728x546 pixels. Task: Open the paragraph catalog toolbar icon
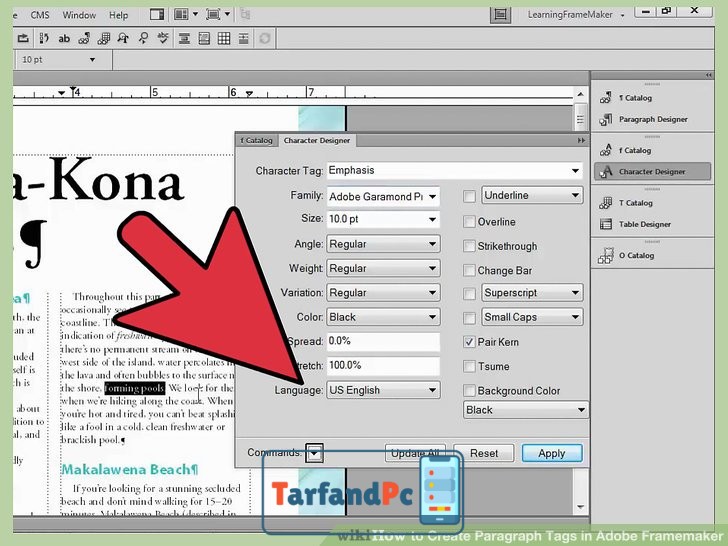click(84, 39)
